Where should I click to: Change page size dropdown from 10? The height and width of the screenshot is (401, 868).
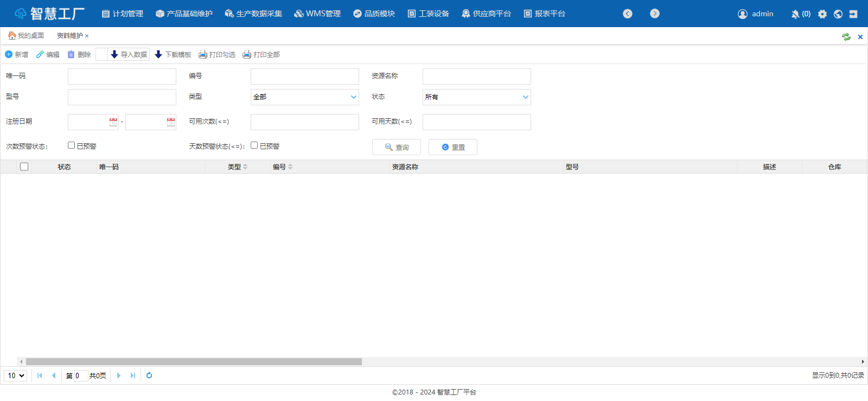[16, 375]
